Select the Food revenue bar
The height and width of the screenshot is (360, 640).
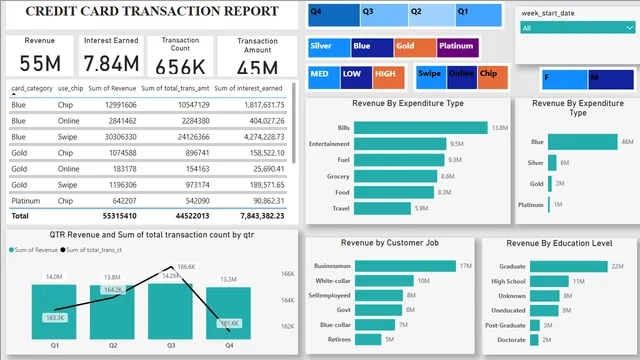394,192
